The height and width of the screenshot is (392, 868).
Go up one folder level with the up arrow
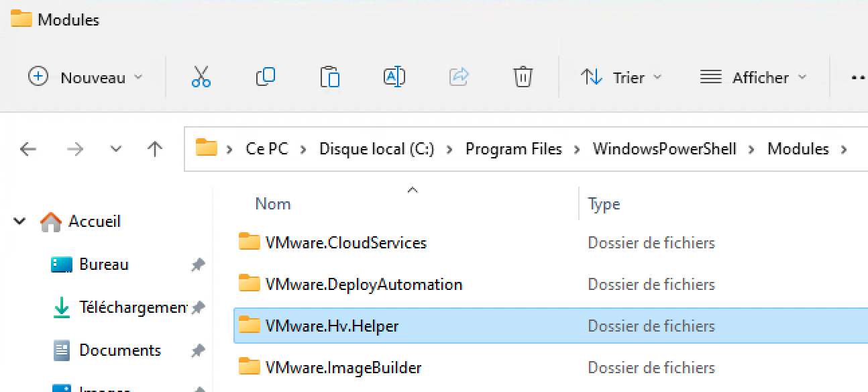coord(154,149)
